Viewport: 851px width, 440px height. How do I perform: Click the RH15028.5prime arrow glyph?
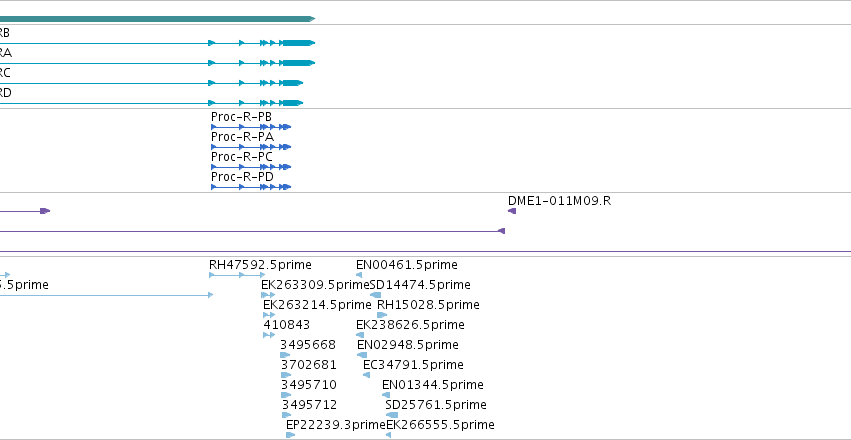click(x=382, y=315)
